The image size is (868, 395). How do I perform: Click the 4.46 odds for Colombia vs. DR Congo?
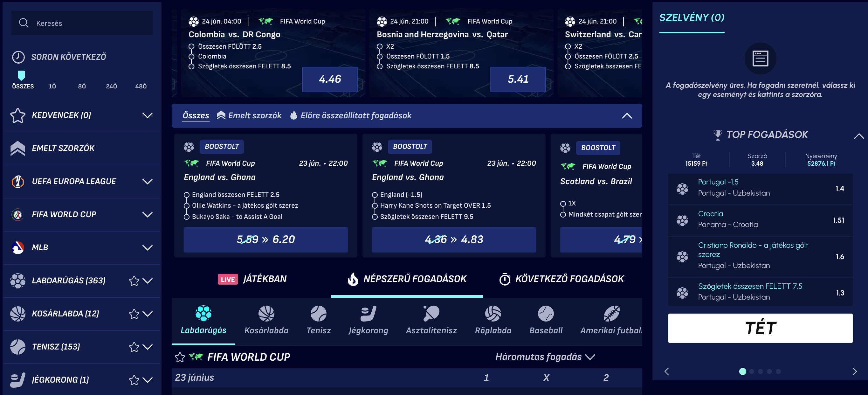(x=329, y=79)
